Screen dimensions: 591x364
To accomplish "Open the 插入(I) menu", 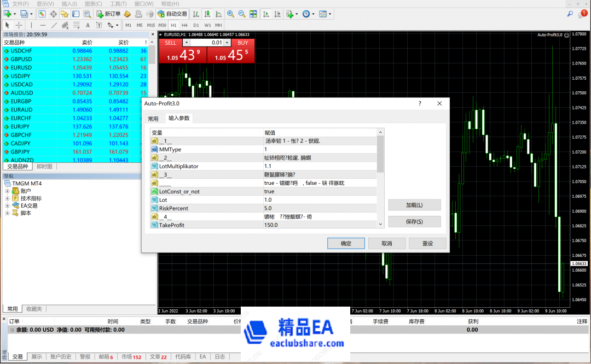I will coord(70,4).
